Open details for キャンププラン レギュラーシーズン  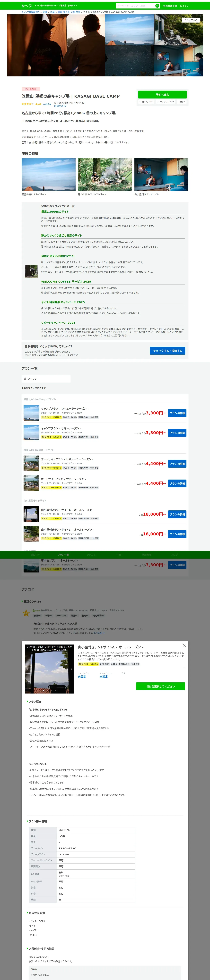click(177, 413)
